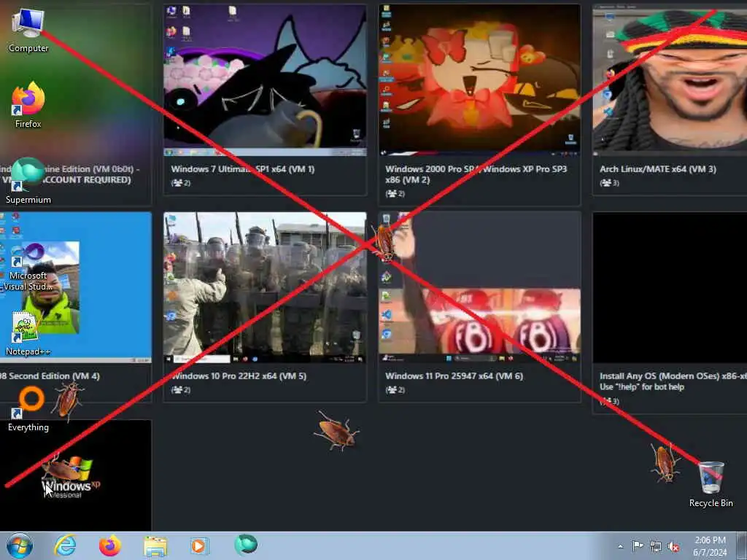The height and width of the screenshot is (560, 747).
Task: Open the Windows 11 Pro 25947 VM thumbnail
Action: 479,287
